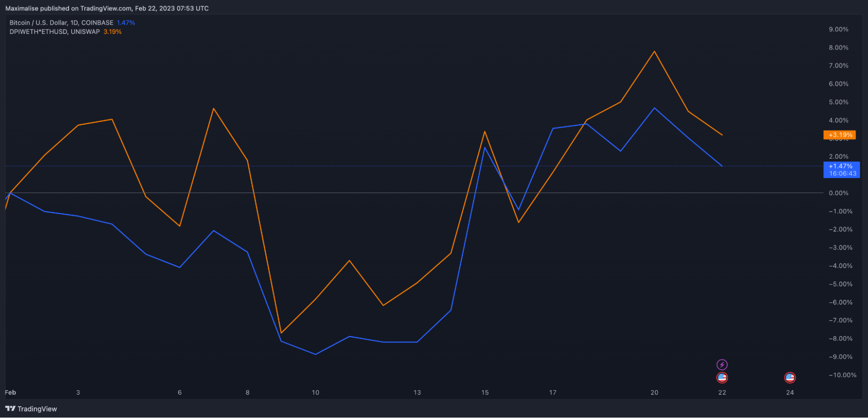
Task: Click the orange +3.19% price label
Action: 839,135
